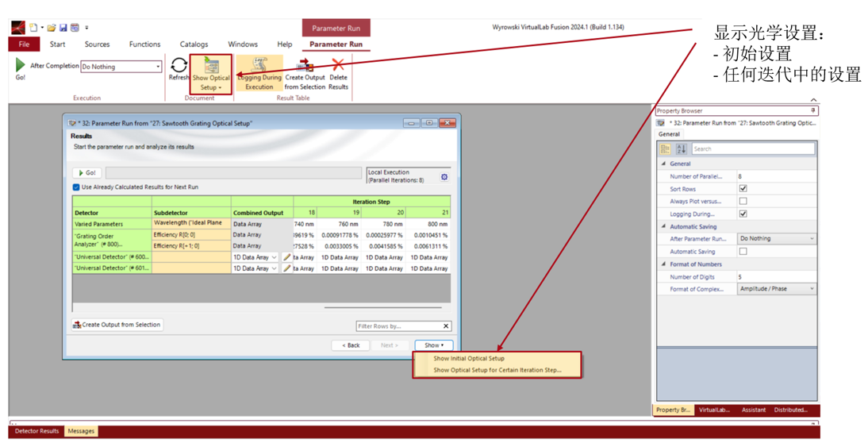The image size is (868, 447).
Task: Switch to the Functions ribbon tab
Action: [144, 44]
